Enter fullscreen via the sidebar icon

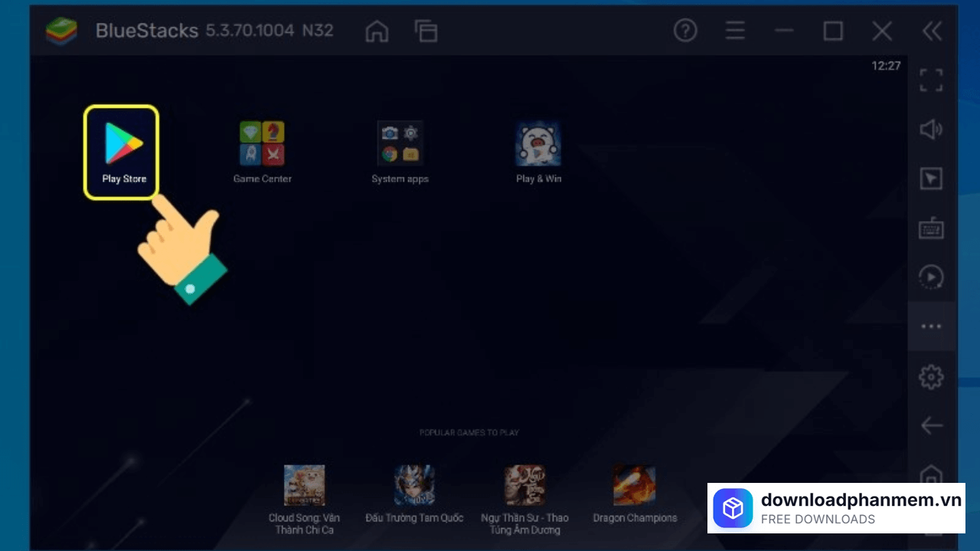pos(931,80)
